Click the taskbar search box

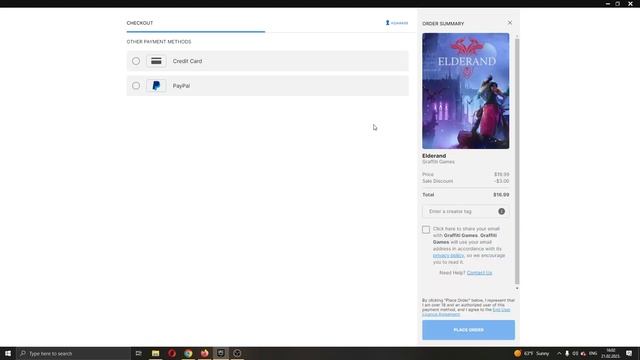(73, 353)
